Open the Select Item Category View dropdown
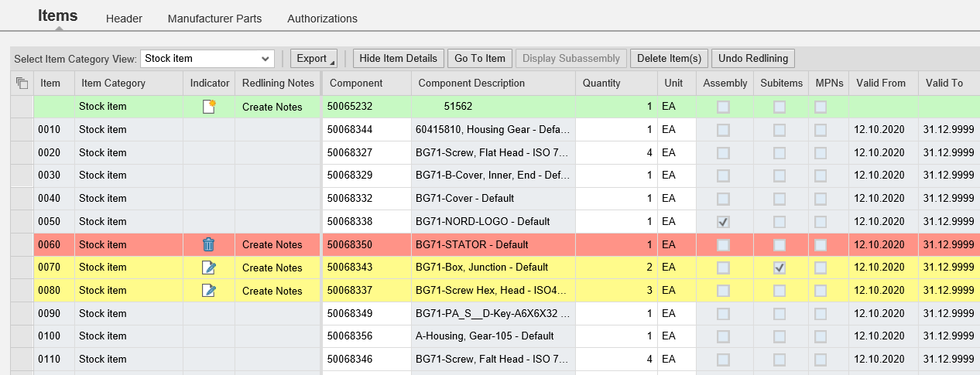This screenshot has width=980, height=375. [x=207, y=58]
